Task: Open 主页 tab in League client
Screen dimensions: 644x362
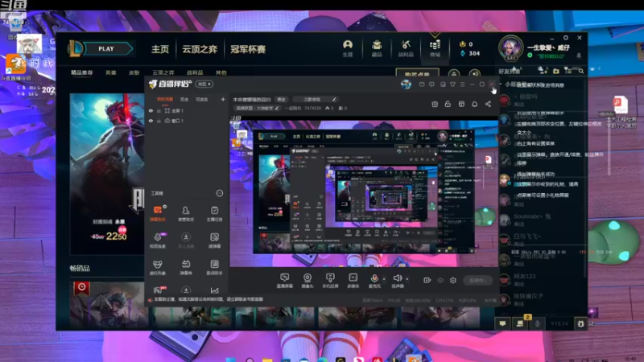Action: pos(160,49)
